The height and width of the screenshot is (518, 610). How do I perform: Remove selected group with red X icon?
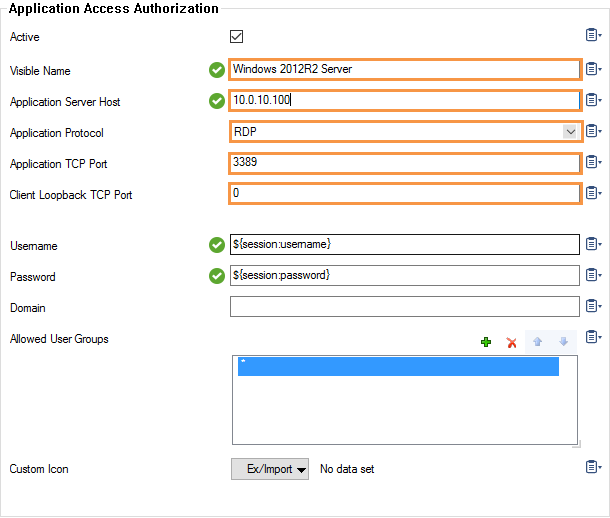(511, 342)
